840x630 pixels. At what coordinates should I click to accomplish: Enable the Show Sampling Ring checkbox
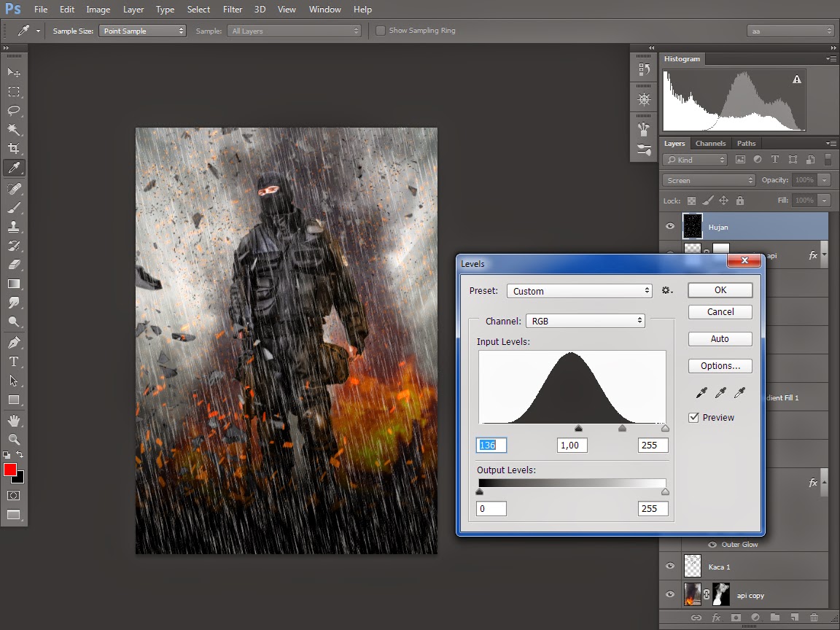coord(381,31)
